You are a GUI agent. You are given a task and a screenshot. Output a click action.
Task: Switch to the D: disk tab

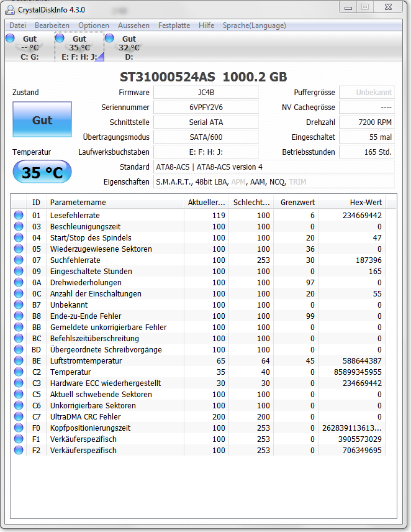(x=129, y=47)
